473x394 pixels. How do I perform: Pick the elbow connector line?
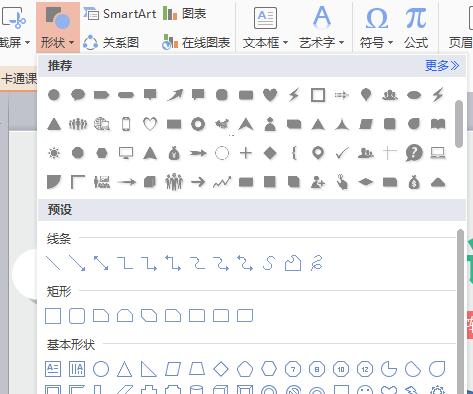tap(125, 263)
